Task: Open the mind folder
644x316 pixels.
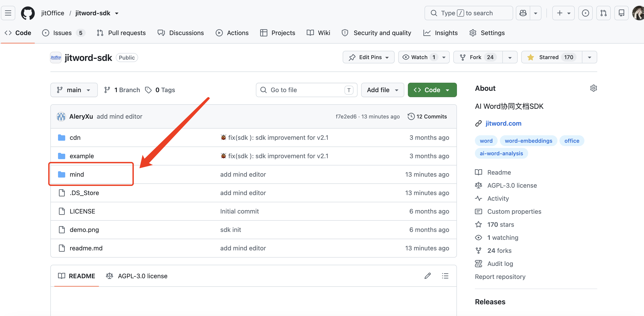Action: tap(77, 174)
